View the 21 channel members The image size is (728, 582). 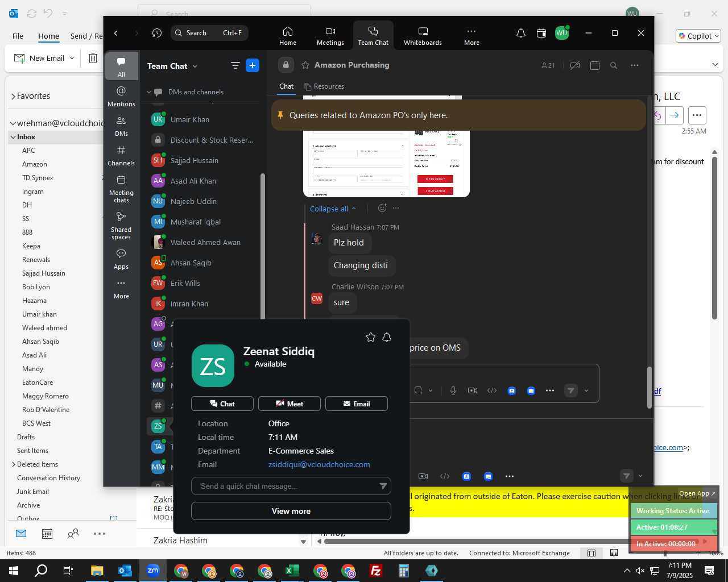(x=548, y=65)
